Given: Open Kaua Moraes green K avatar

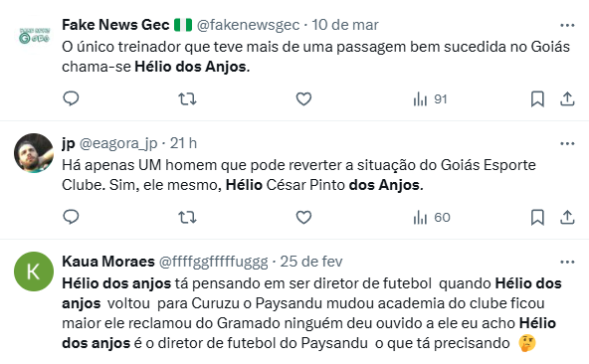Looking at the screenshot, I should click(x=34, y=272).
